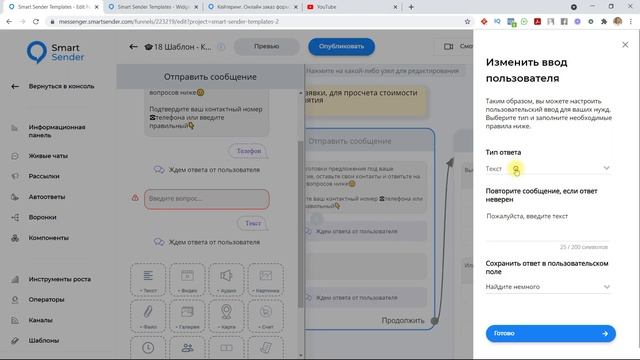The height and width of the screenshot is (360, 640).
Task: Add a Карта block
Action: tap(226, 316)
